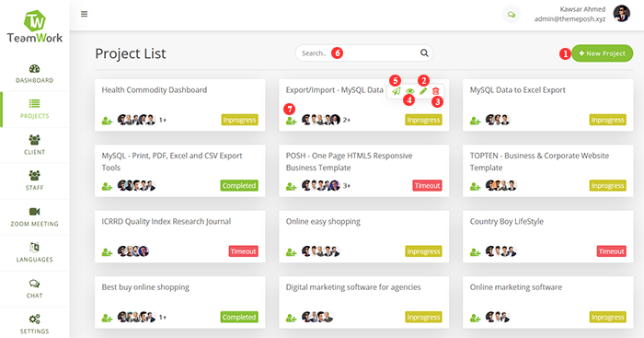Viewport: 644px width, 338px height.
Task: Open Kawsar Ahmed profile avatar
Action: (621, 14)
